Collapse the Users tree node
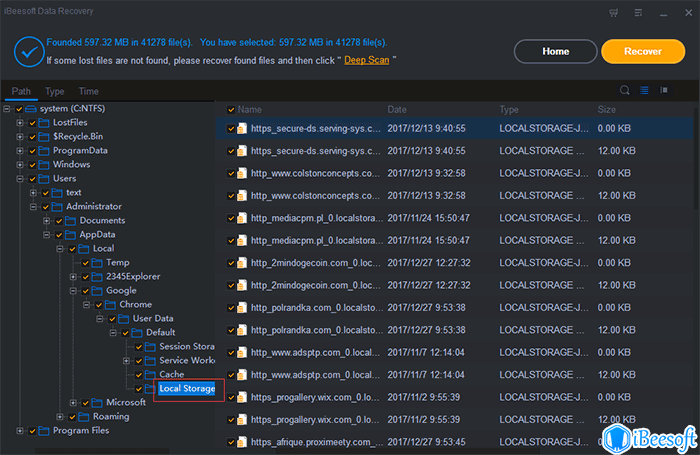The height and width of the screenshot is (455, 700). [x=20, y=179]
